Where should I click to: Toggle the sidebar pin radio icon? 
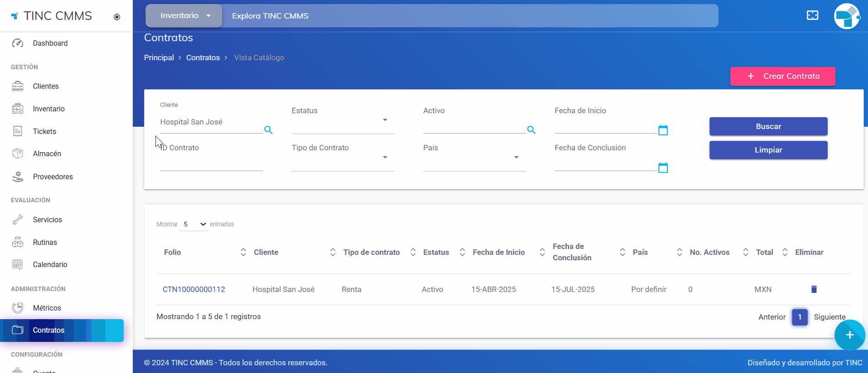pos(117,17)
